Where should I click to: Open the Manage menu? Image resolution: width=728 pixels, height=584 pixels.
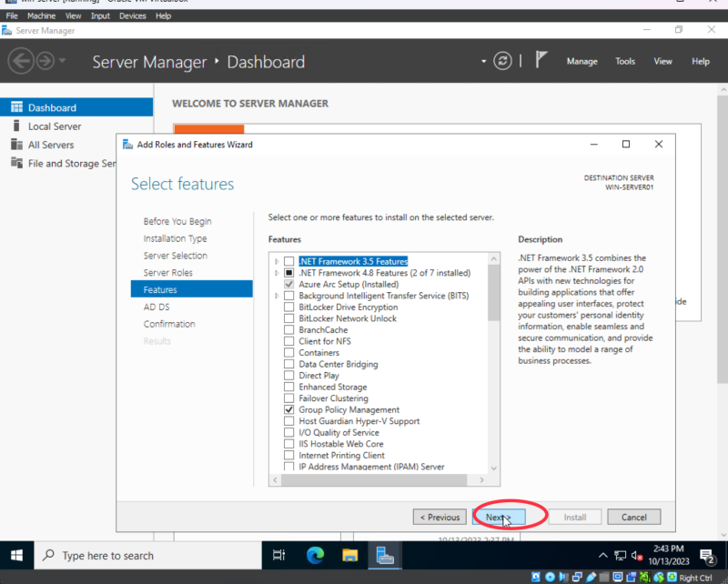click(x=581, y=61)
